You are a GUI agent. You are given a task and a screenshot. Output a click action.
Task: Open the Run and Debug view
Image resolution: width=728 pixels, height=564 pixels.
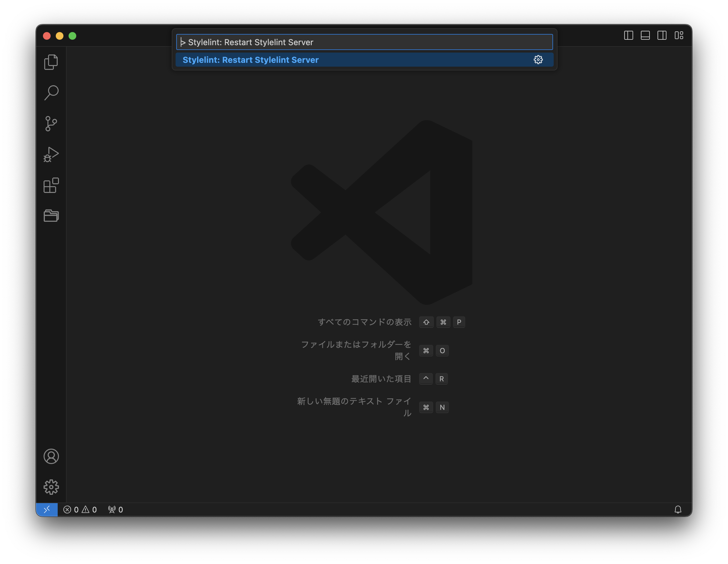click(51, 154)
